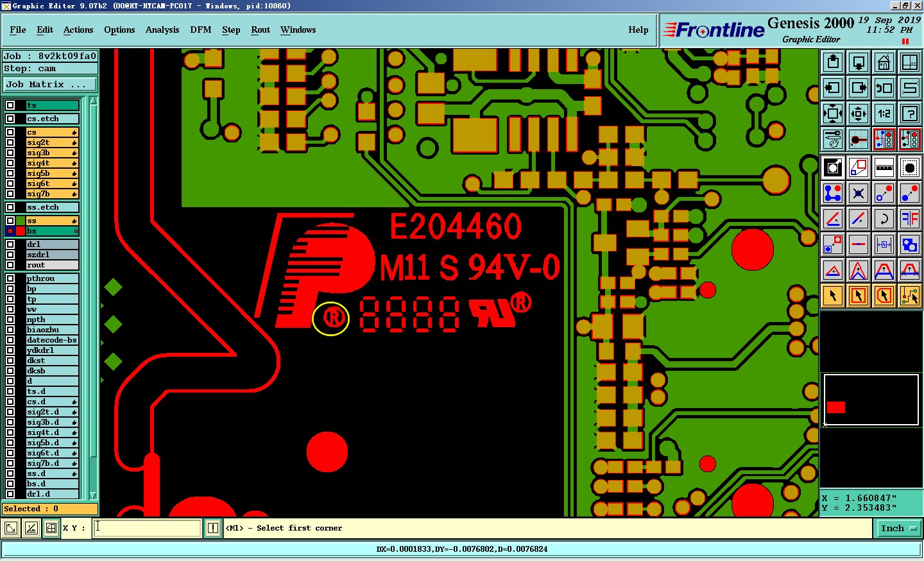The height and width of the screenshot is (562, 924).
Task: Tick the datecode-bs layer checkbox
Action: coord(10,340)
